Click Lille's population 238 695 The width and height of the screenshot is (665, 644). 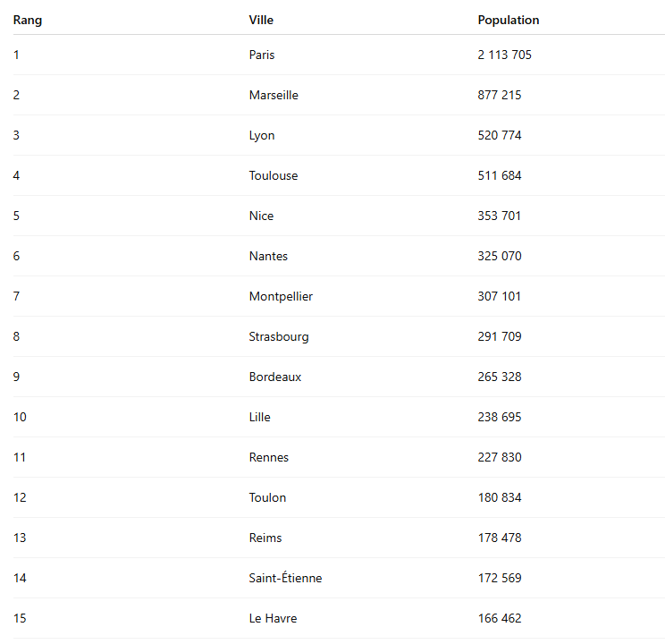(500, 417)
